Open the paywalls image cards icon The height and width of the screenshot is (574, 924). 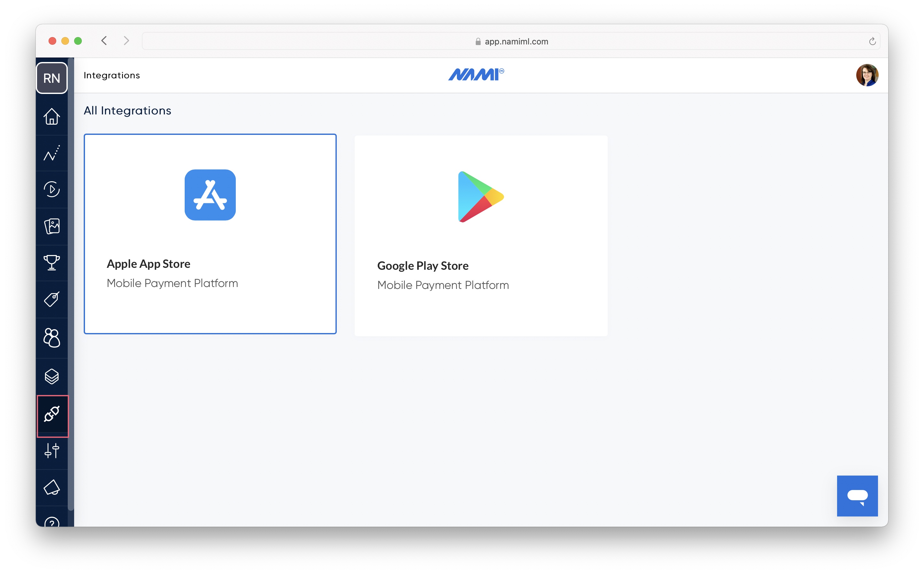click(52, 226)
